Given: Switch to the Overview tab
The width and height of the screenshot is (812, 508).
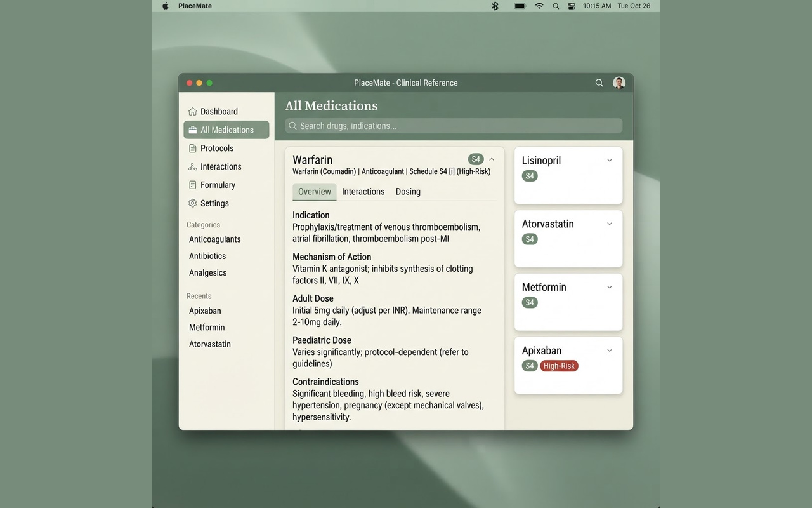Looking at the screenshot, I should click(x=315, y=192).
